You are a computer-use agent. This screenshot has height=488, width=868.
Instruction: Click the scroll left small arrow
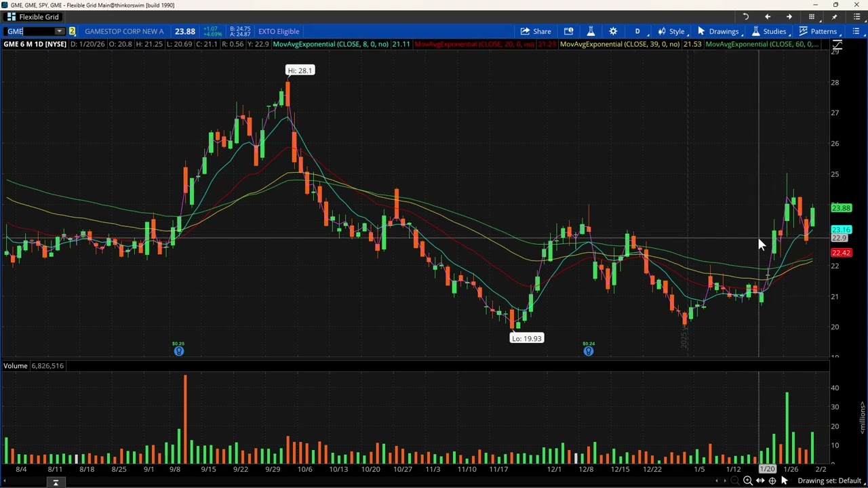click(x=717, y=481)
